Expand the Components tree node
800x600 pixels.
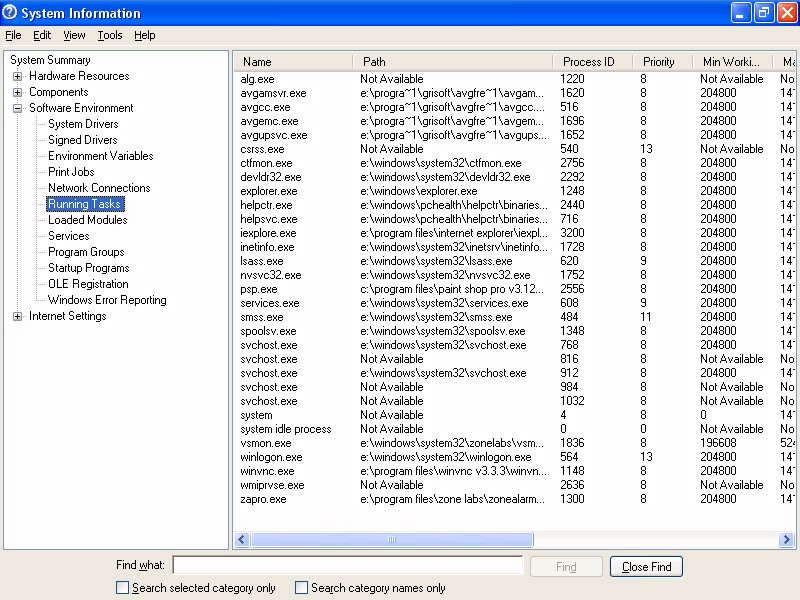click(18, 93)
